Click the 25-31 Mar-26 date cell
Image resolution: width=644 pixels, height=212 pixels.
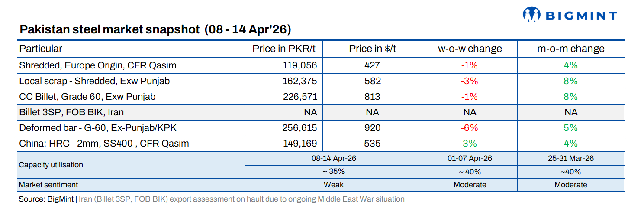pos(570,158)
